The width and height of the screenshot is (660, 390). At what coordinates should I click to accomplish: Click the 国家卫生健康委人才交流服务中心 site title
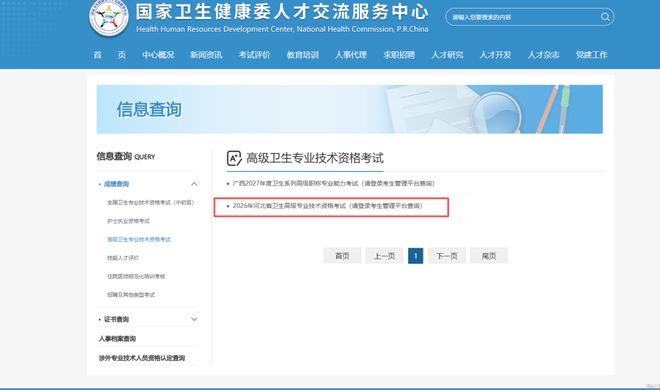pyautogui.click(x=282, y=12)
